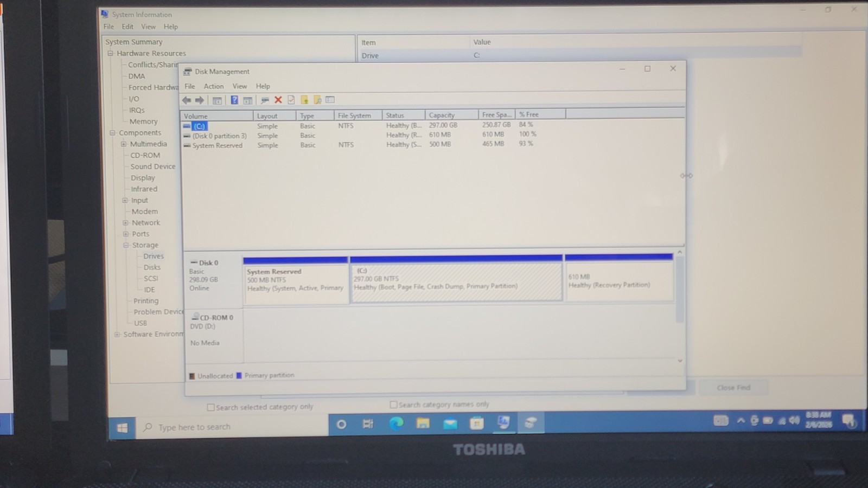Open Cortana circle icon on taskbar
Image resolution: width=868 pixels, height=488 pixels.
click(341, 425)
